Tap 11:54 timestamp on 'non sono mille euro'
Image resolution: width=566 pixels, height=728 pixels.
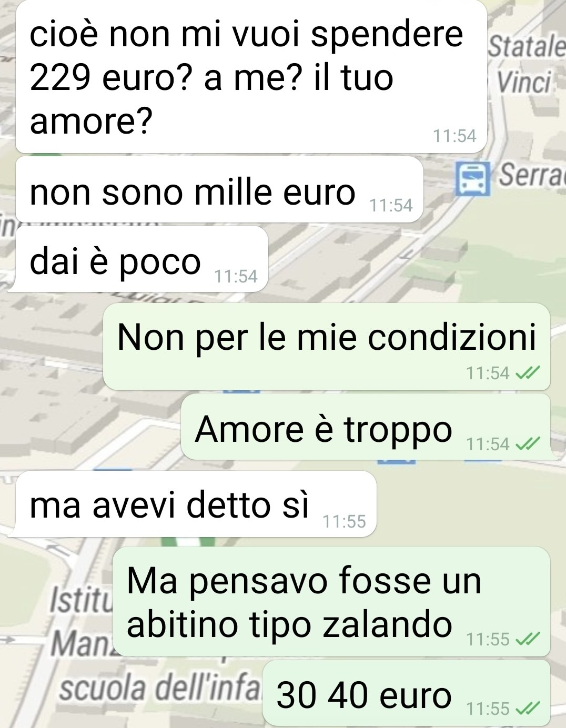(391, 206)
